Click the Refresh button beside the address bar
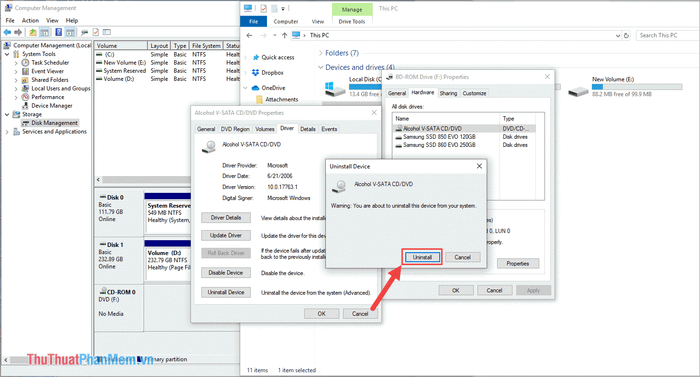The height and width of the screenshot is (377, 700). click(626, 35)
